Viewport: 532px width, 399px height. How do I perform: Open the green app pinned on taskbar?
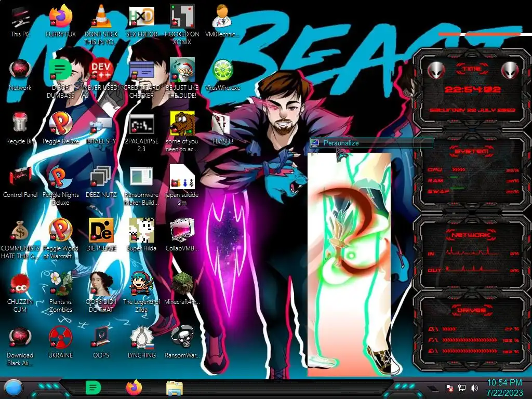click(x=94, y=388)
